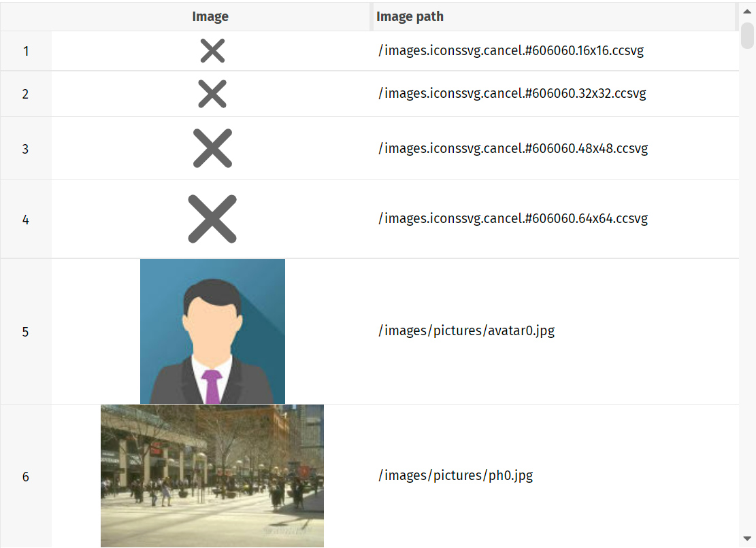This screenshot has width=756, height=548.
Task: Select row number 5 header
Action: click(26, 332)
